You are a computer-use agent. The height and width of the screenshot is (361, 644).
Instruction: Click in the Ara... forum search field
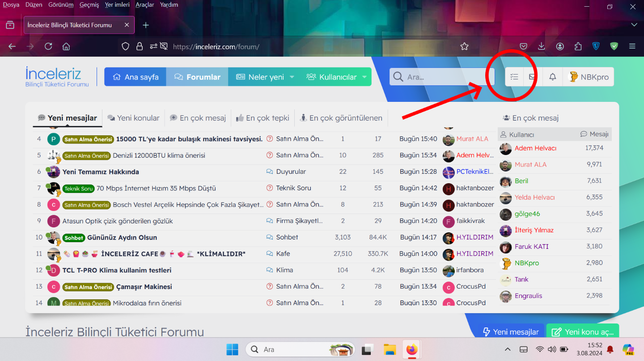(x=442, y=77)
